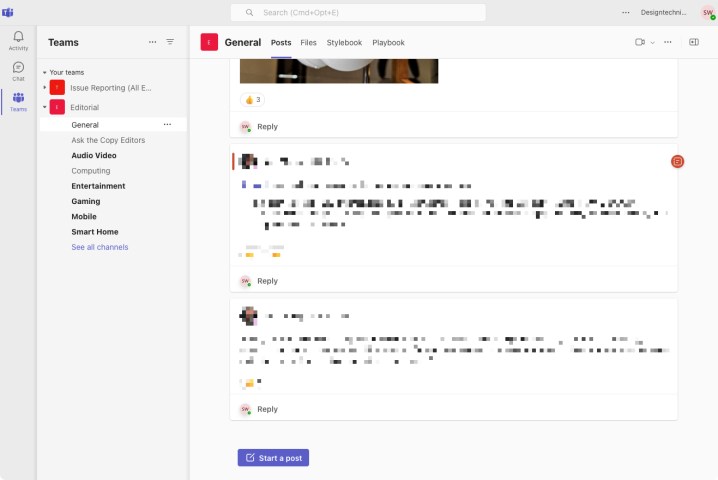Open the image thumbnail in the top post
This screenshot has width=718, height=480.
(339, 71)
